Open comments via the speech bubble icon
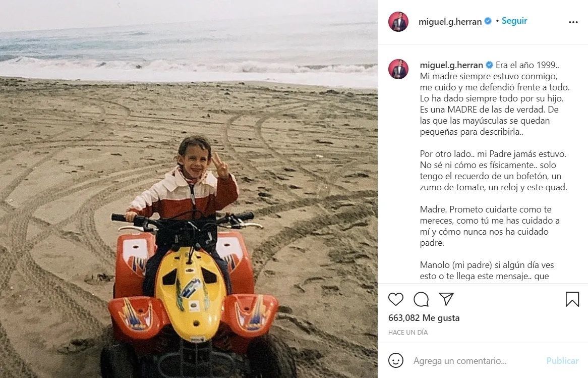 click(421, 299)
